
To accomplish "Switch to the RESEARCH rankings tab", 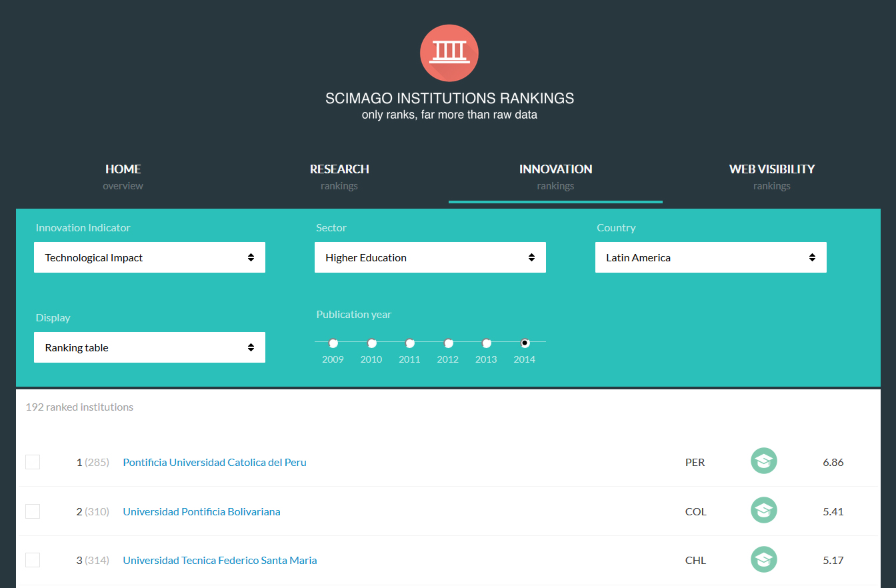I will (x=339, y=177).
